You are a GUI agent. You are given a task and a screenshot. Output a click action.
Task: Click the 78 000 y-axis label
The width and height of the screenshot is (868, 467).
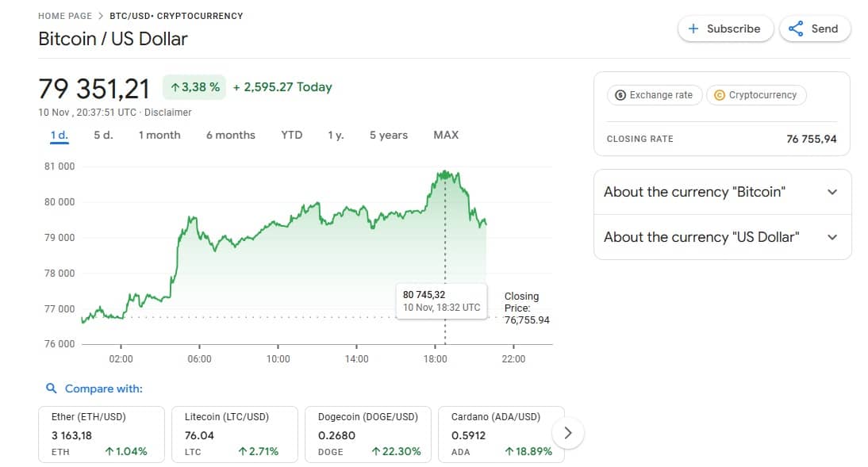pyautogui.click(x=60, y=274)
